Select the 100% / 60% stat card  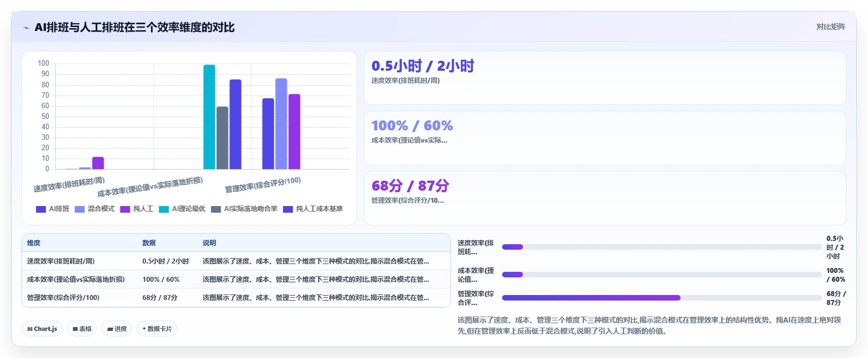click(605, 138)
